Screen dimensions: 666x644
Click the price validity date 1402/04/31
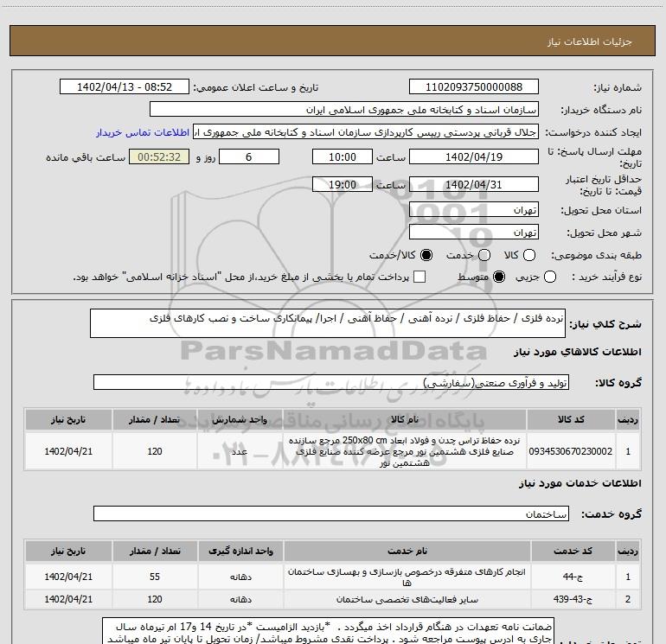(x=474, y=184)
